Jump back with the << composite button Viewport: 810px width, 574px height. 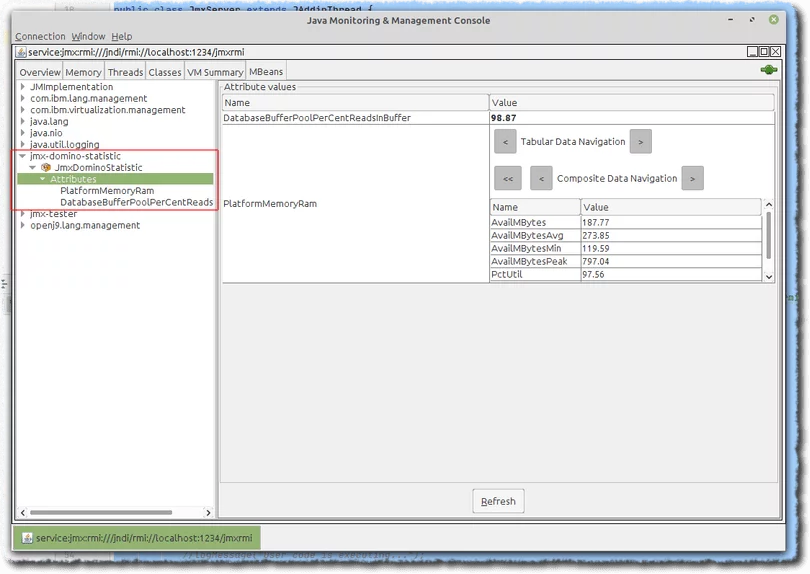507,179
